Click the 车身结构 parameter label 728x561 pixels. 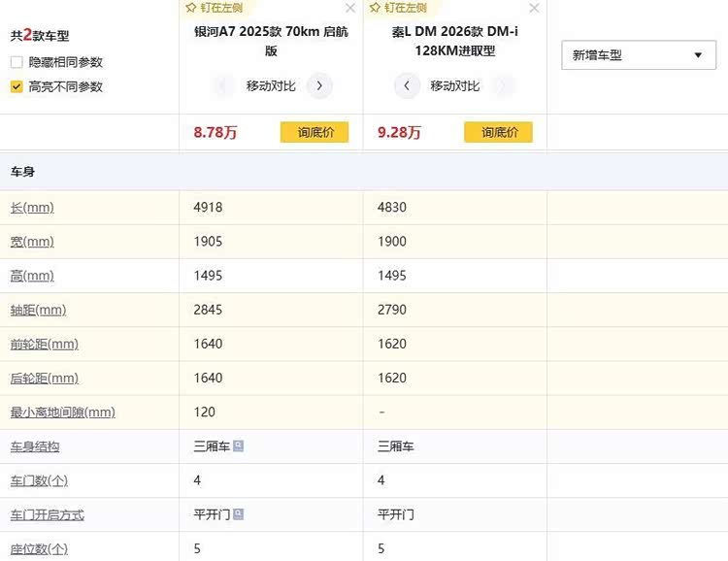35,446
